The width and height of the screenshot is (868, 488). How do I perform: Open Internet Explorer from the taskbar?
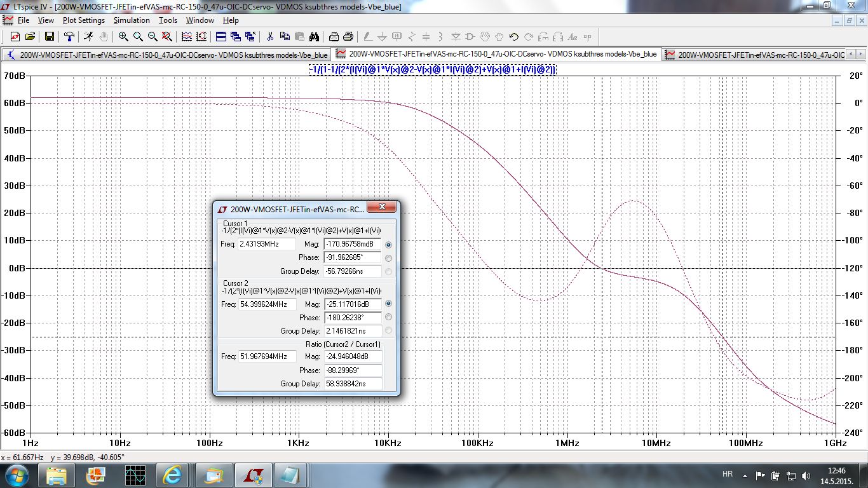(x=172, y=475)
